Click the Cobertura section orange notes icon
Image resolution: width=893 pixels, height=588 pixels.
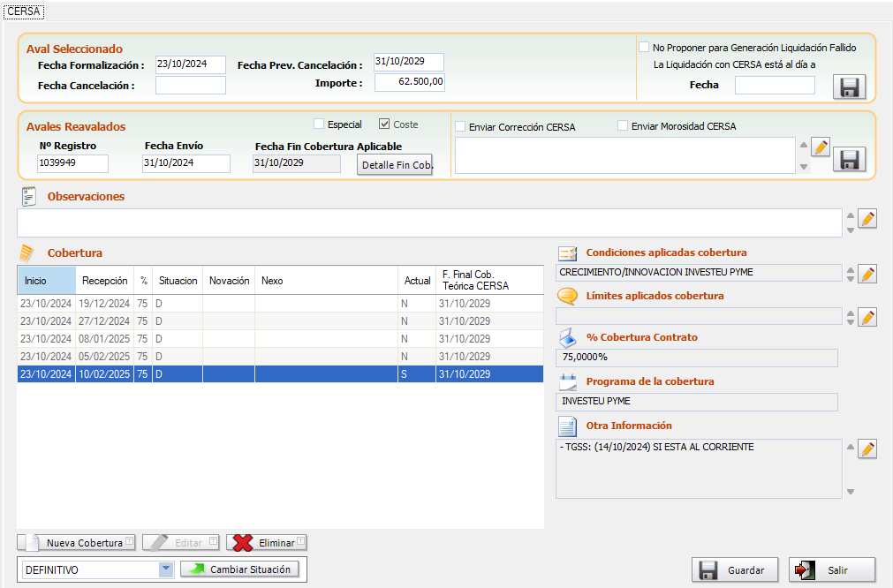[26, 253]
